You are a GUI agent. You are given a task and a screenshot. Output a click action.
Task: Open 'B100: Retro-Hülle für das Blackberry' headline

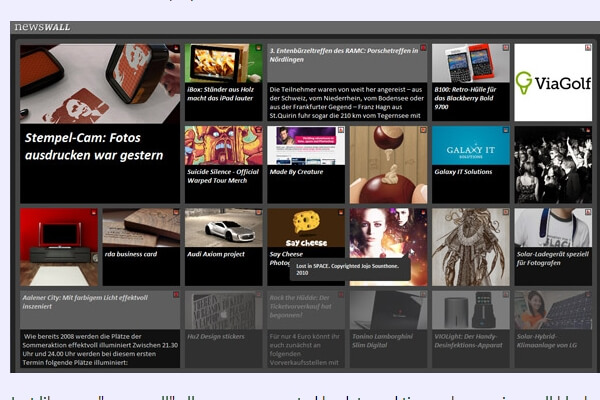click(465, 98)
